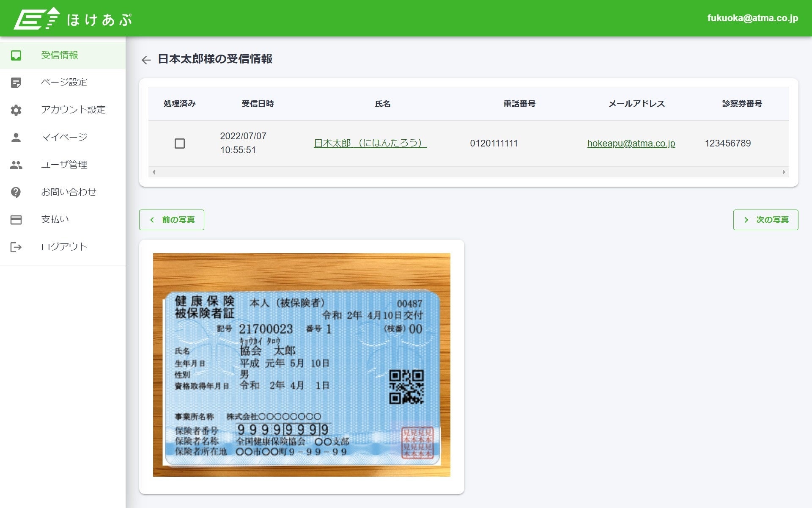The height and width of the screenshot is (508, 812).
Task: Click the page settings note icon
Action: coord(16,83)
